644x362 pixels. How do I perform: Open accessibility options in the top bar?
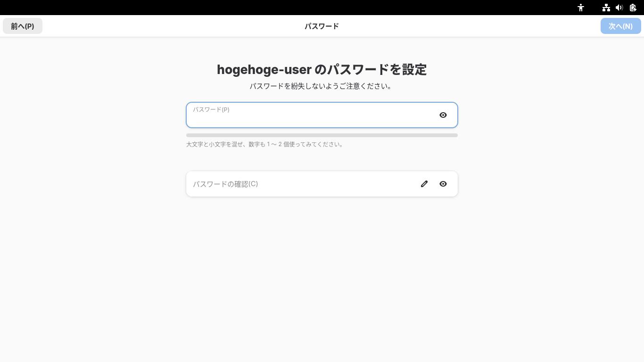coord(581,8)
